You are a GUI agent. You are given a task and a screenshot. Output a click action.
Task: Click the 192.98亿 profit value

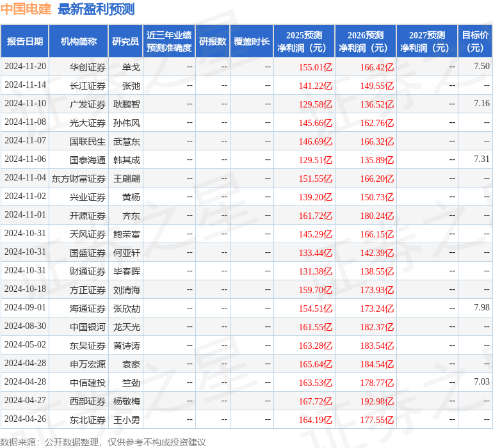(376, 401)
